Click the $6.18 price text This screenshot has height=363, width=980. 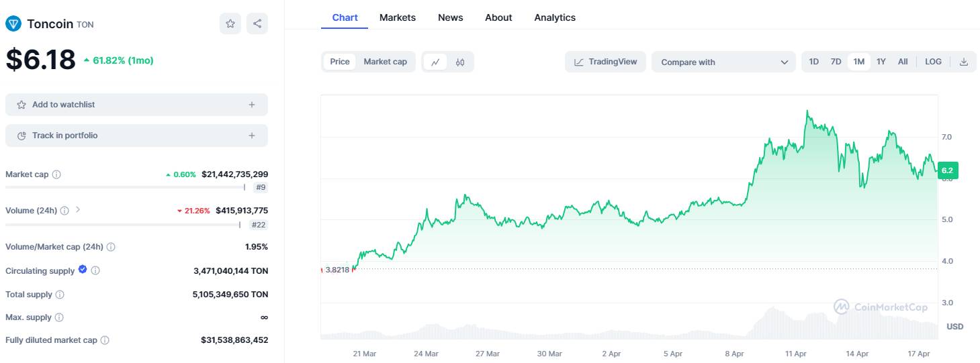coord(40,60)
